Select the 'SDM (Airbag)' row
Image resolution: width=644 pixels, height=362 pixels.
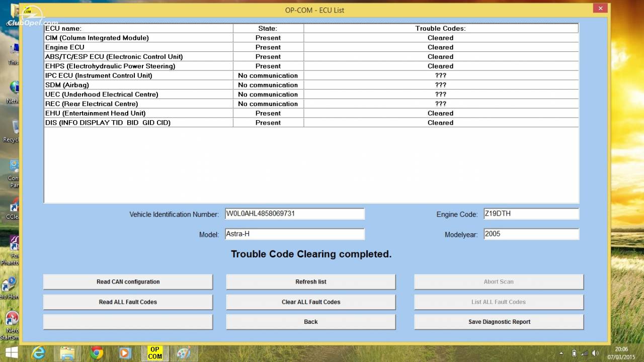coord(311,85)
